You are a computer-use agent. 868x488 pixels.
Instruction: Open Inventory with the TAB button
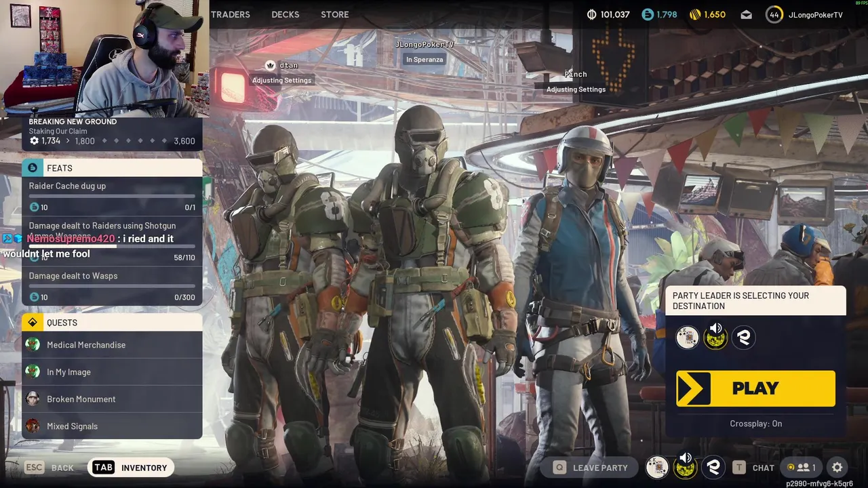[130, 468]
